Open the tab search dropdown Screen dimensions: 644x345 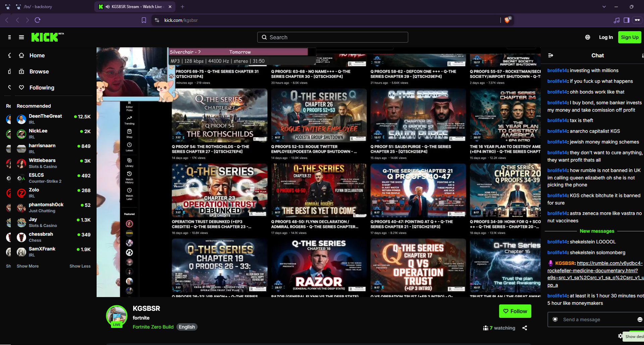coord(604,7)
